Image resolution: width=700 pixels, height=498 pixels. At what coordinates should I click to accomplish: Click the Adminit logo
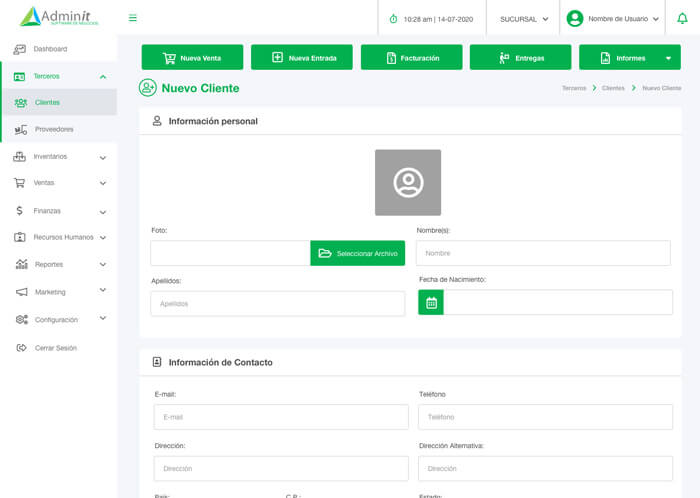(59, 16)
